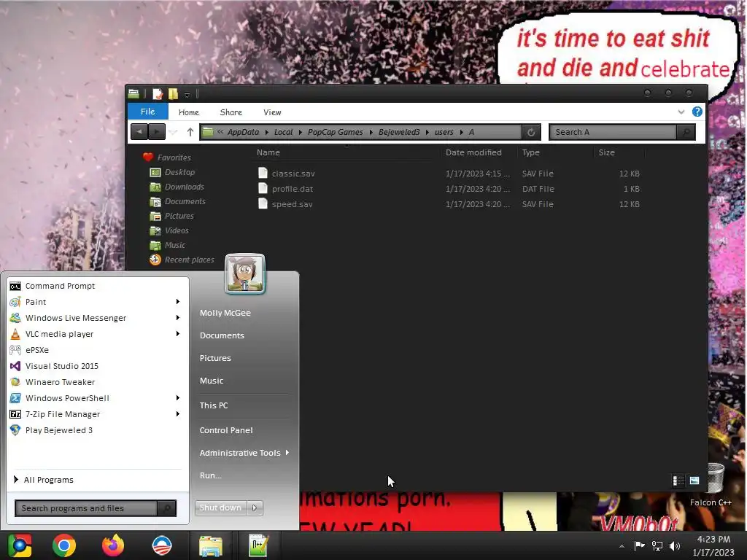Open Explorer help question mark icon
The image size is (747, 560).
[697, 112]
